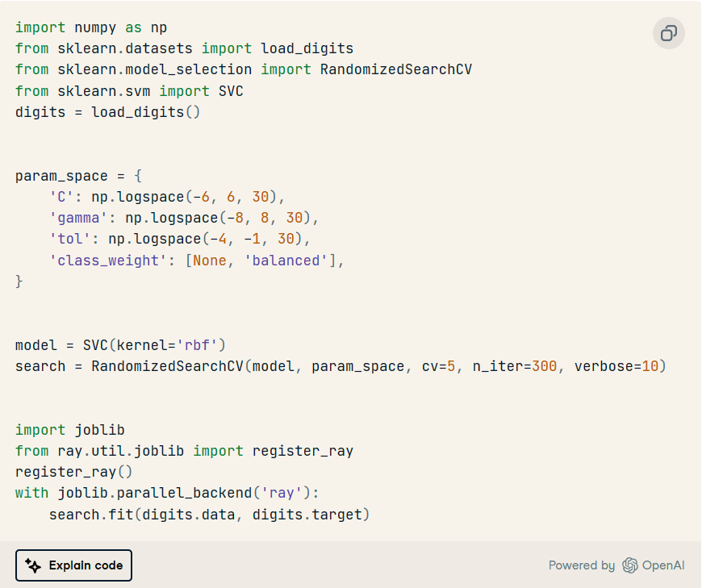This screenshot has height=588, width=702.
Task: Click the 'register_ray()' call line
Action: (x=74, y=472)
